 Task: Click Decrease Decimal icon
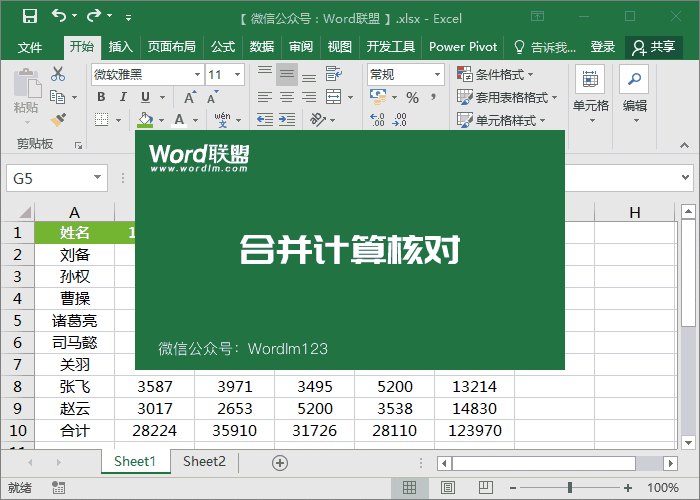click(400, 120)
